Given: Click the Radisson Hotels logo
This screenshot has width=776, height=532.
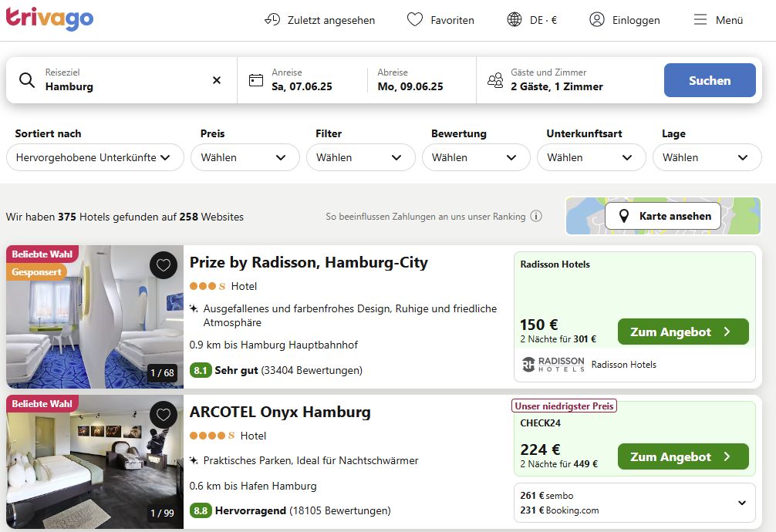Looking at the screenshot, I should (553, 365).
